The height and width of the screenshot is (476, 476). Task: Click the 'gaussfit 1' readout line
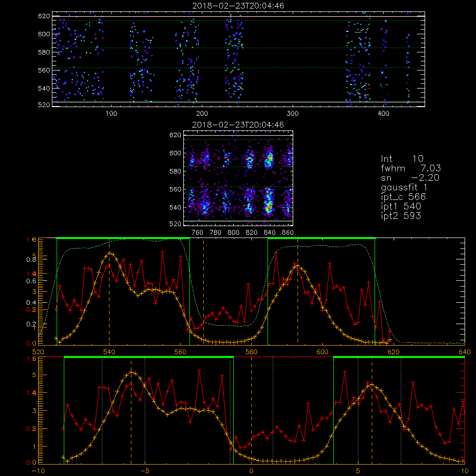tap(404, 187)
